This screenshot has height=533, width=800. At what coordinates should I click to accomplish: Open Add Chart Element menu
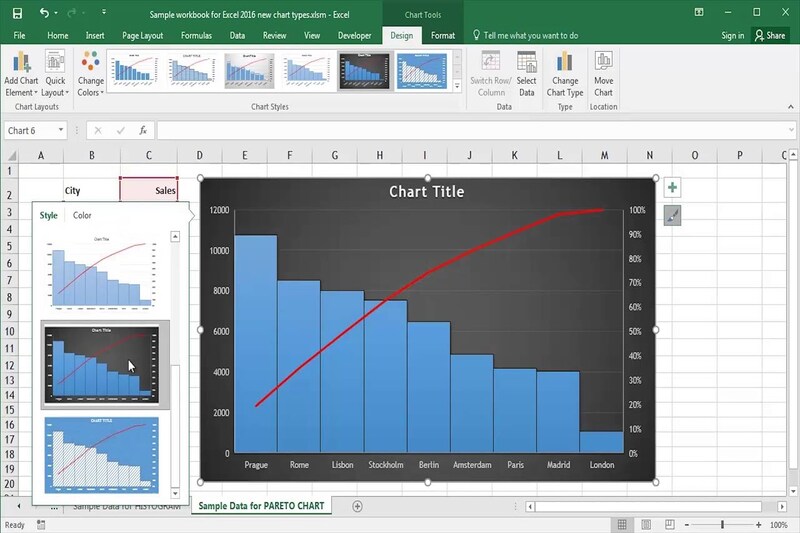[x=21, y=73]
